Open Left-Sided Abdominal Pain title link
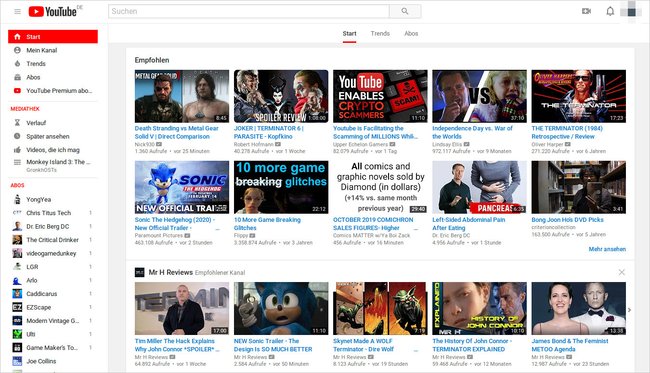Viewport: 650px width, 373px height. (x=469, y=224)
